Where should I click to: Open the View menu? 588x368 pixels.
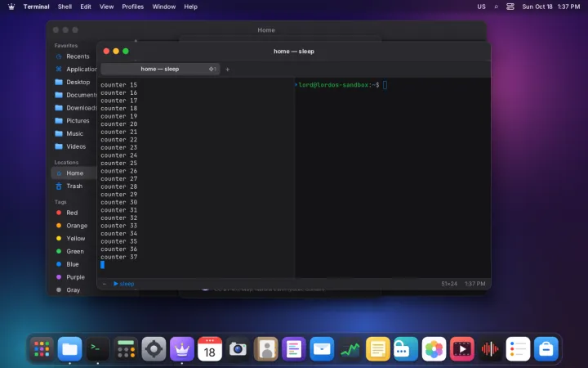[x=106, y=7]
